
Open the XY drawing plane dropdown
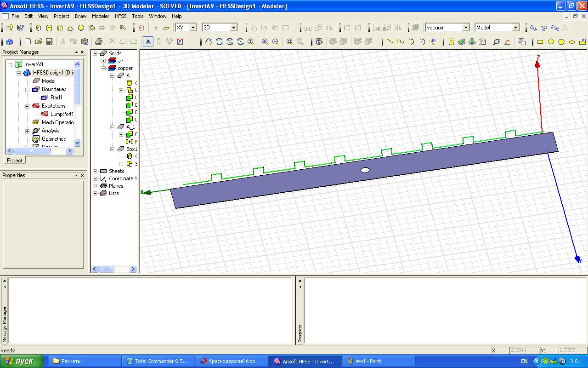193,28
